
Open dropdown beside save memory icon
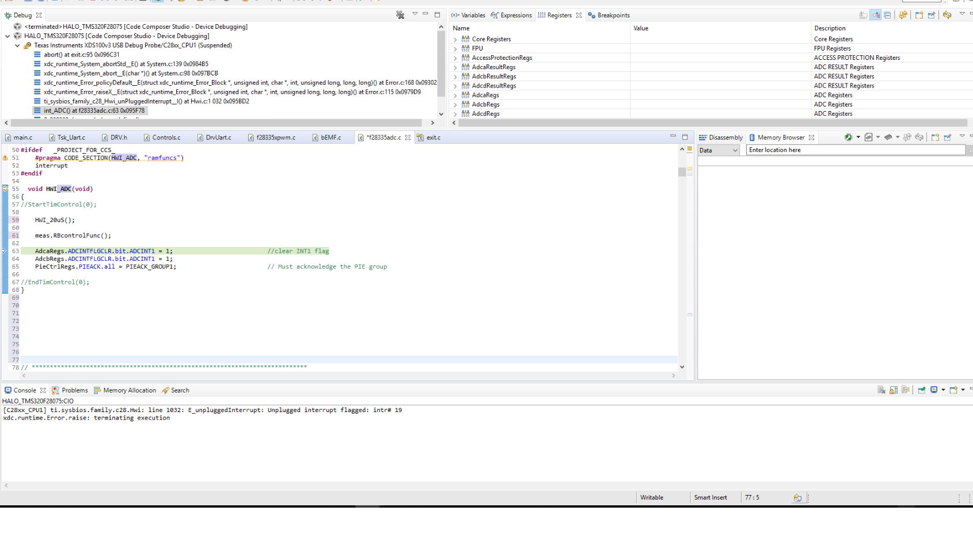[x=878, y=137]
